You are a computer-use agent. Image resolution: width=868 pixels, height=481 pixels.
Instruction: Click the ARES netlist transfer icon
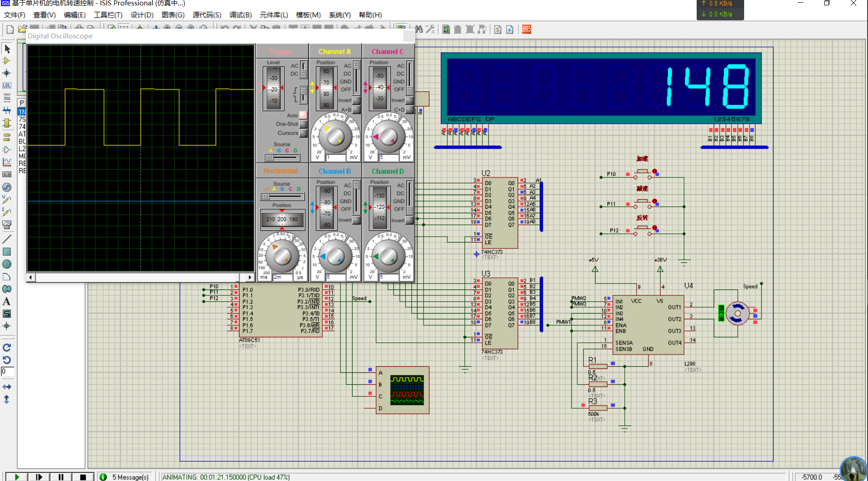click(x=527, y=29)
